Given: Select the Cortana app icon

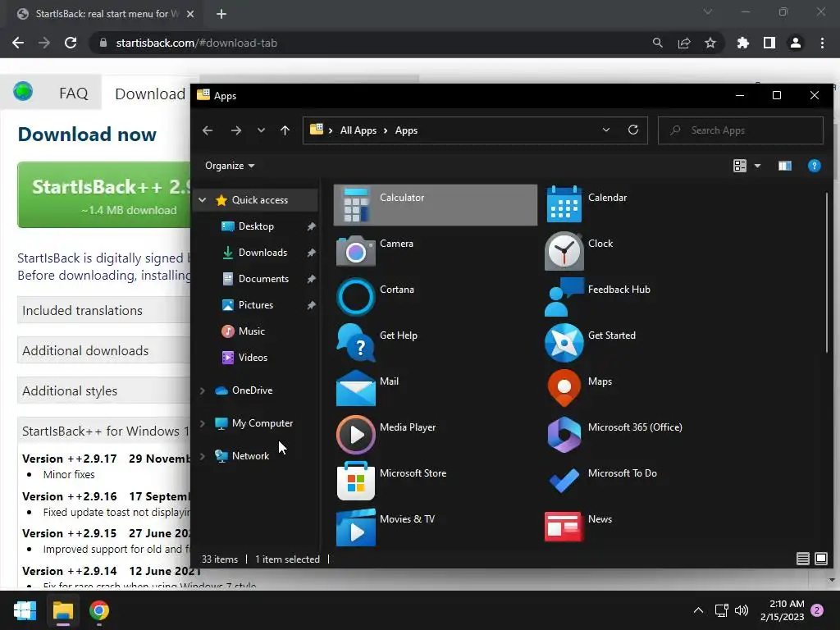Looking at the screenshot, I should (x=356, y=297).
